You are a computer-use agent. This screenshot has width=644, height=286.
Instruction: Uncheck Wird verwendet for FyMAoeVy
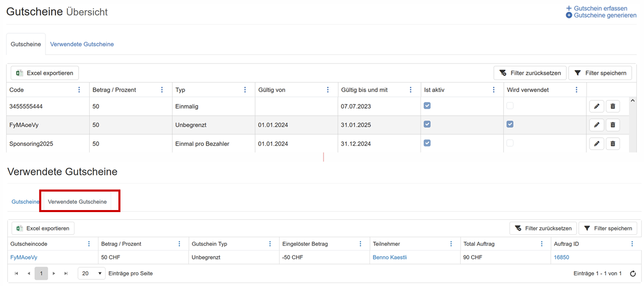click(x=510, y=124)
